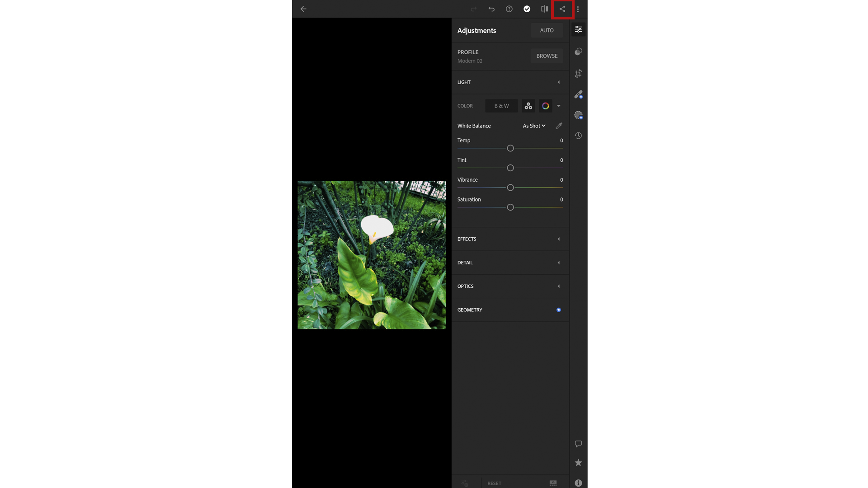
Task: Open the Versions history icon
Action: point(578,136)
